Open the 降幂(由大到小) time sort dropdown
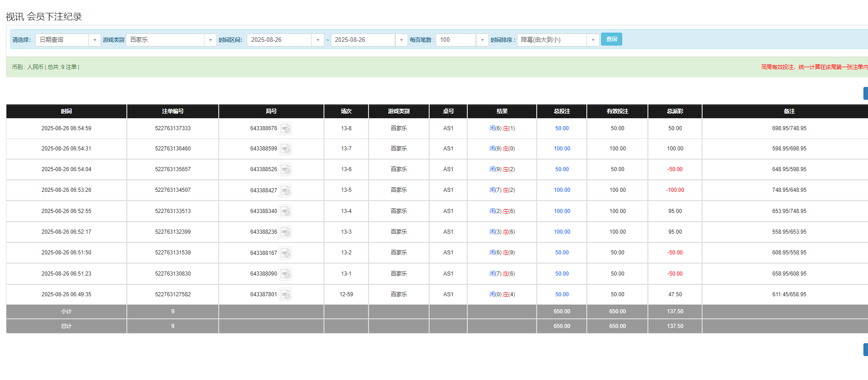Viewport: 868px width, 380px height. 593,40
